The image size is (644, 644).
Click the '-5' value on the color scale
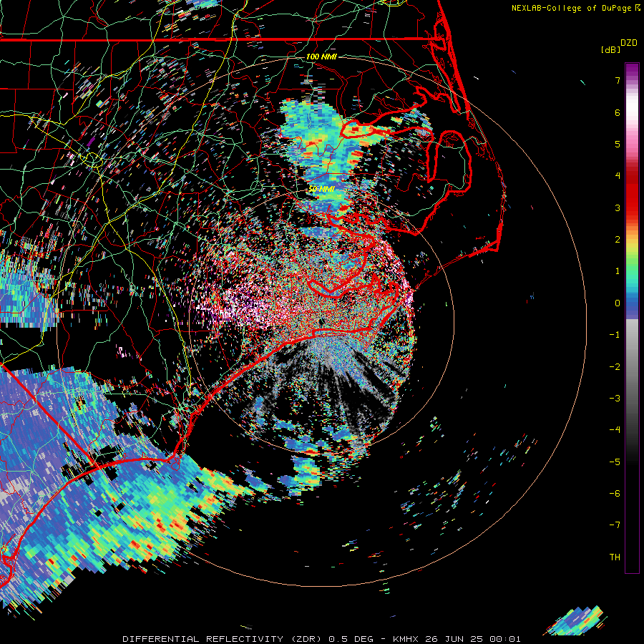pyautogui.click(x=615, y=462)
